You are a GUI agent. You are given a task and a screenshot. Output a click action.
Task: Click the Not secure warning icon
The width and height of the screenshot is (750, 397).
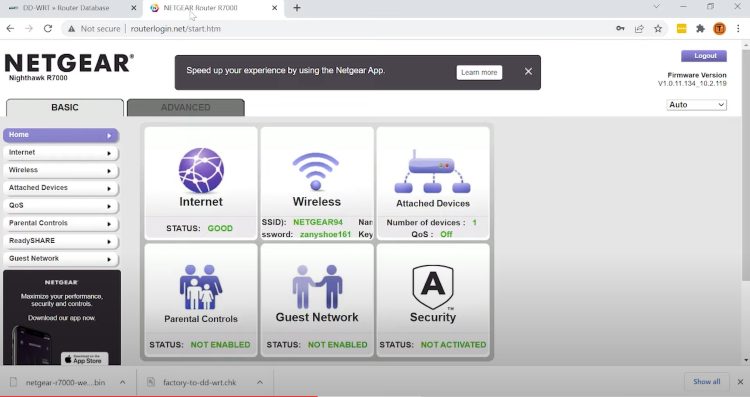point(71,29)
